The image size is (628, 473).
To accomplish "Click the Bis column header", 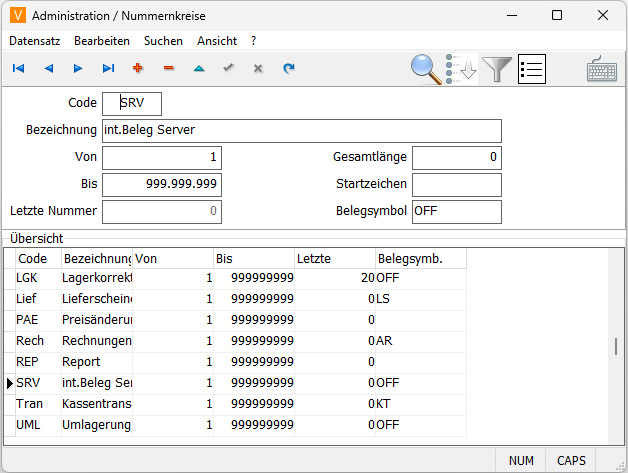I will click(x=254, y=259).
